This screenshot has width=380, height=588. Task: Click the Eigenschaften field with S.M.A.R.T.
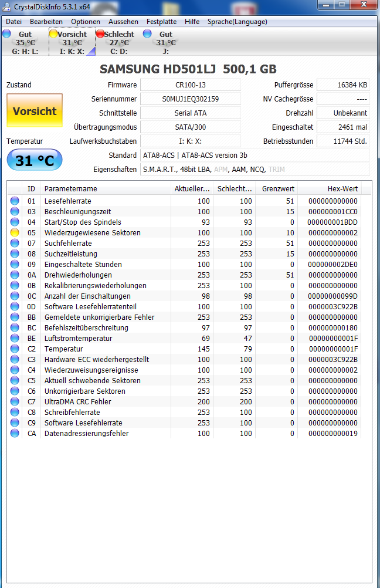coord(255,170)
